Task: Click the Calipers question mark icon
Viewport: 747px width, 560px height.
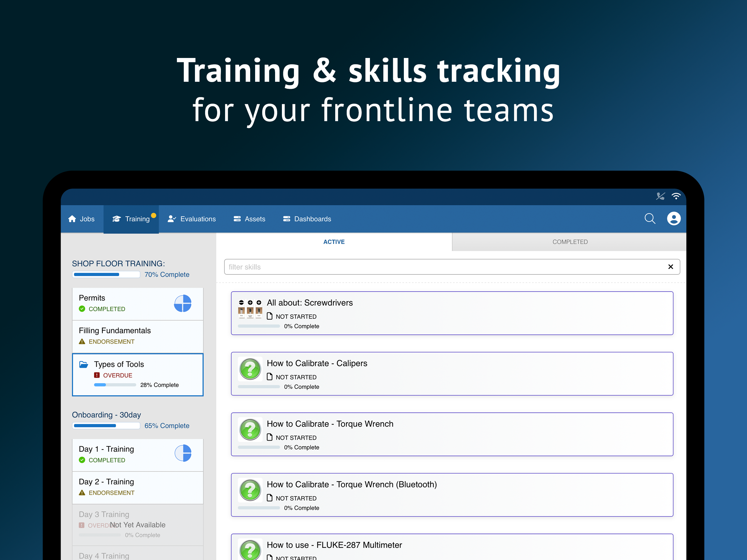Action: click(x=250, y=369)
